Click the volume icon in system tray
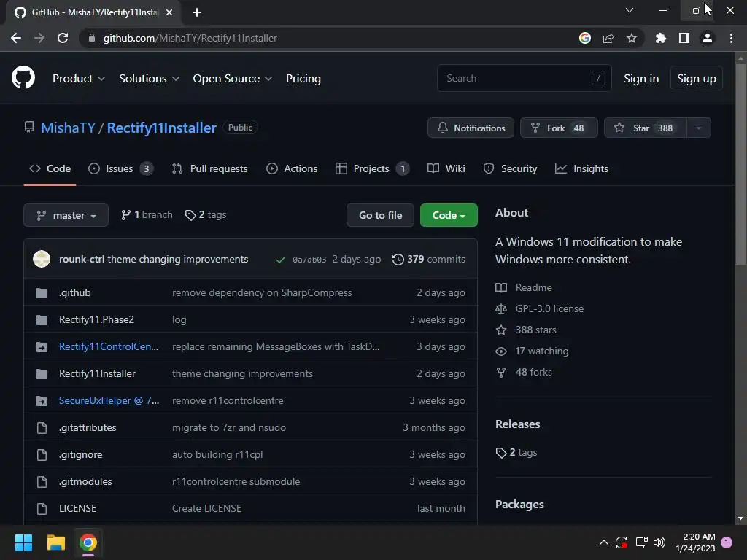Image resolution: width=747 pixels, height=560 pixels. click(659, 542)
